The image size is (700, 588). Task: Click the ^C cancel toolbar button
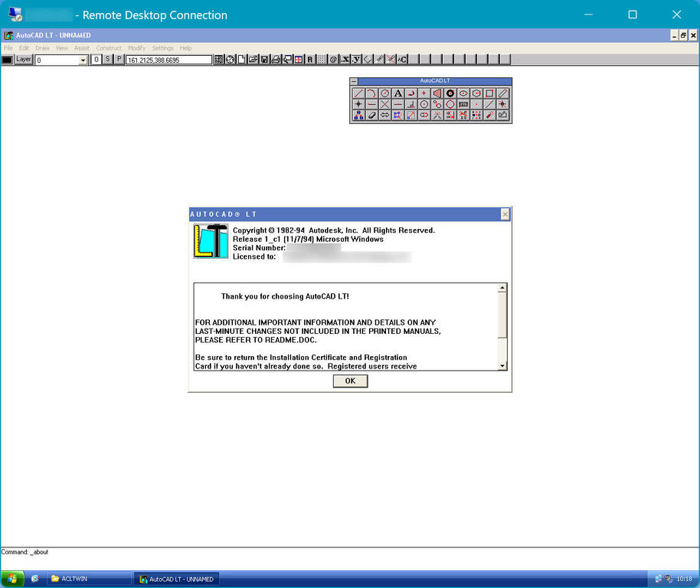click(x=402, y=59)
